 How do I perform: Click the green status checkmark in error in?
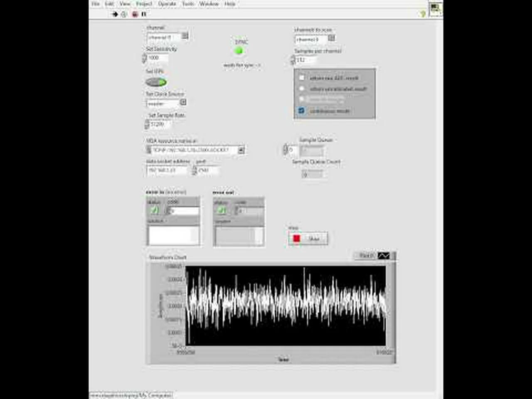[x=154, y=210]
